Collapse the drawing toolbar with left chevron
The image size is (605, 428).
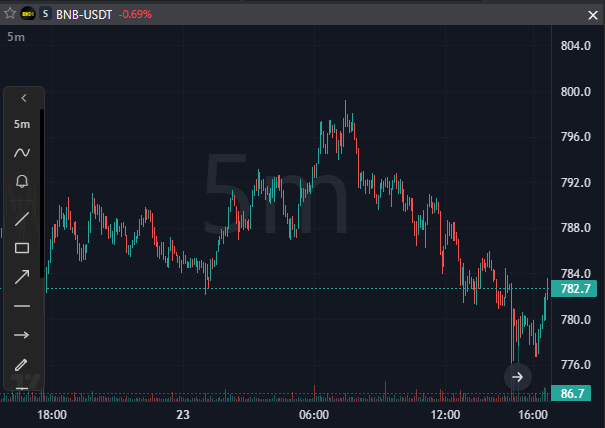click(x=24, y=98)
